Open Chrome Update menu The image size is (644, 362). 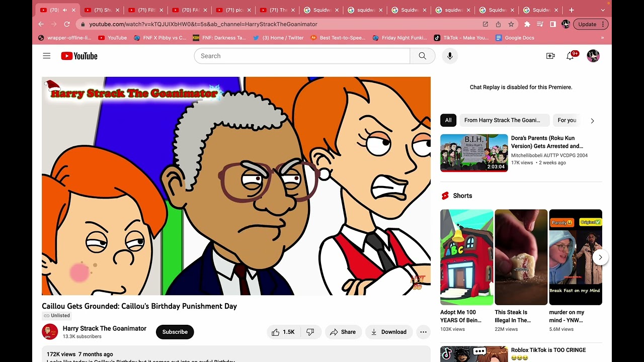(x=591, y=24)
